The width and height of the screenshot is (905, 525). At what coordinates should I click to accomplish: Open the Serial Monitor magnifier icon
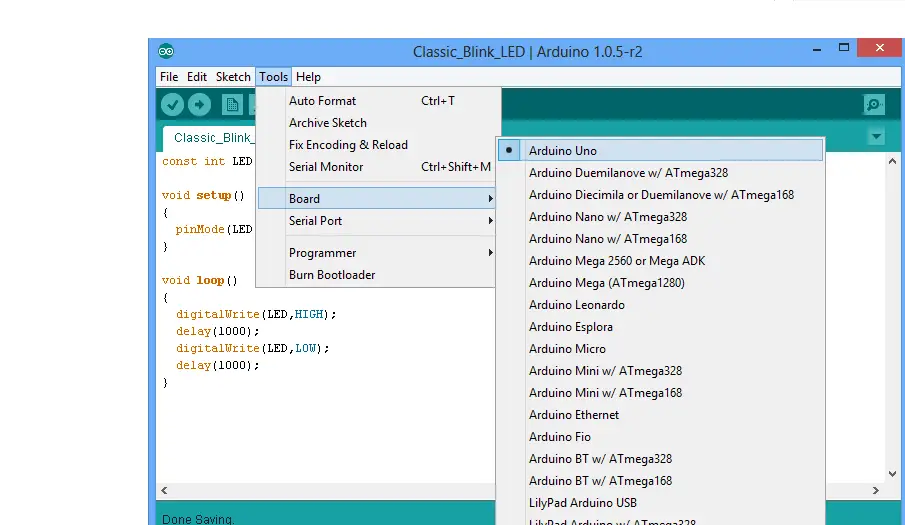(874, 104)
